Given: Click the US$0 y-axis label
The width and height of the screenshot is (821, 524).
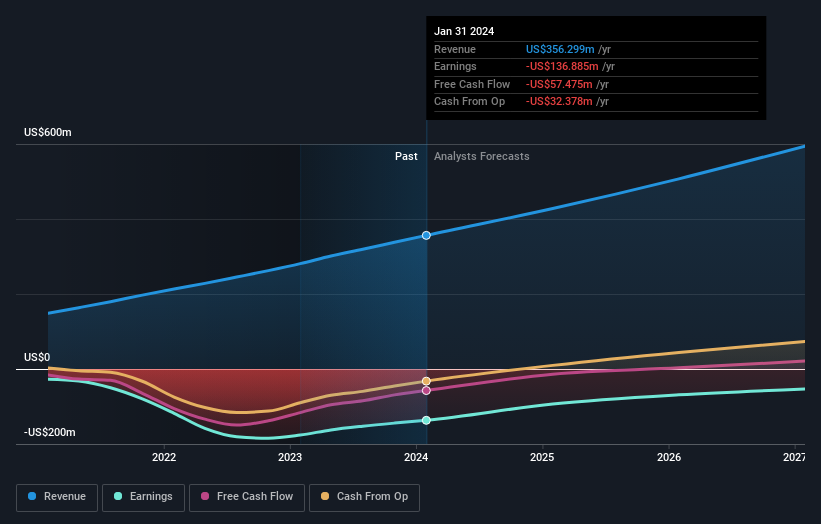Looking at the screenshot, I should pyautogui.click(x=37, y=358).
